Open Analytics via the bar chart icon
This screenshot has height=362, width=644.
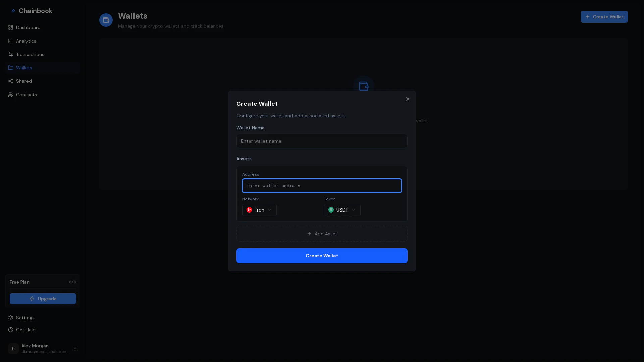pyautogui.click(x=11, y=41)
